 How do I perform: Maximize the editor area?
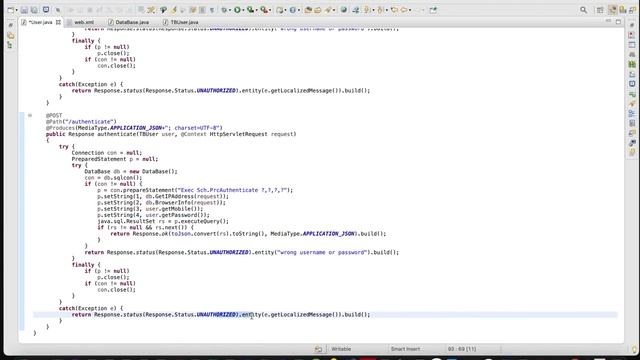pyautogui.click(x=618, y=21)
